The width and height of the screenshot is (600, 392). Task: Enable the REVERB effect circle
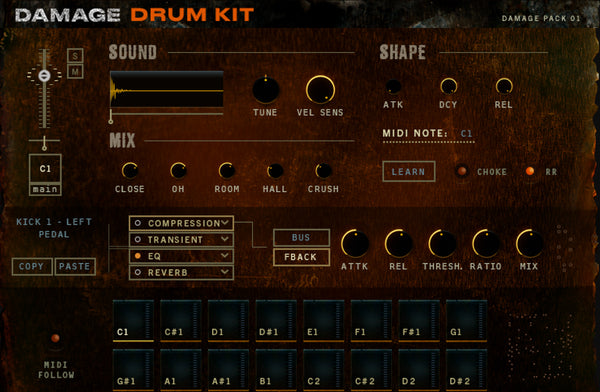click(138, 272)
